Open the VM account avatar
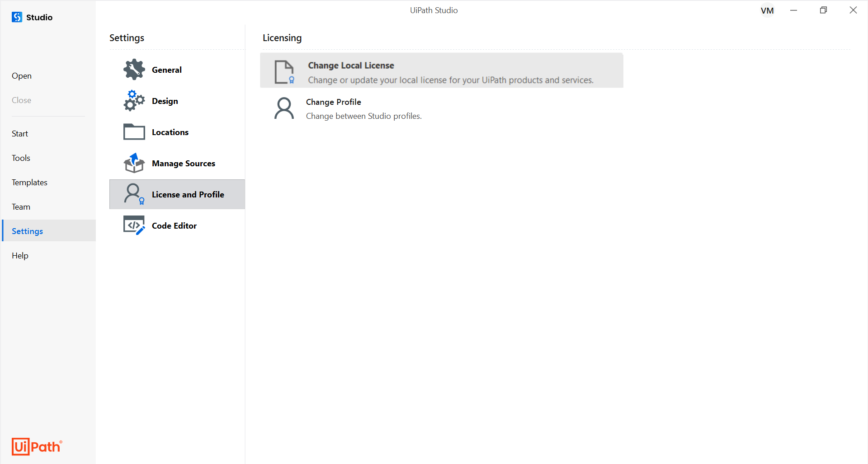 coord(767,10)
